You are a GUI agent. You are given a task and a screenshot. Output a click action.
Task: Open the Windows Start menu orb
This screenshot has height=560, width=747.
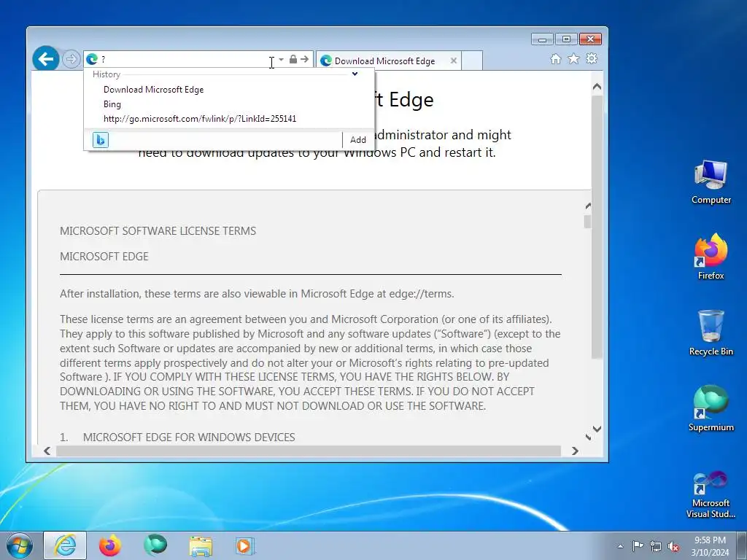20,545
